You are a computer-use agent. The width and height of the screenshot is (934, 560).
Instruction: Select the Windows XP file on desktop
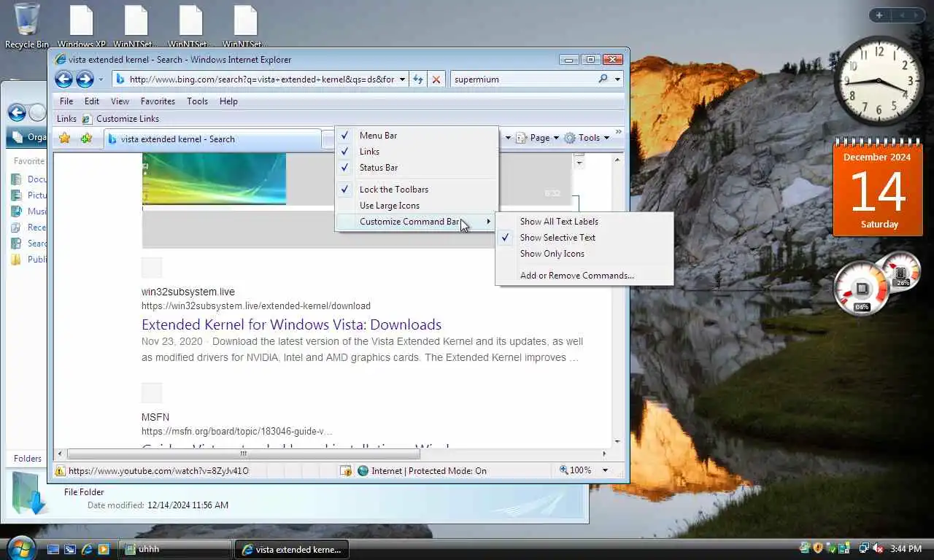[81, 26]
